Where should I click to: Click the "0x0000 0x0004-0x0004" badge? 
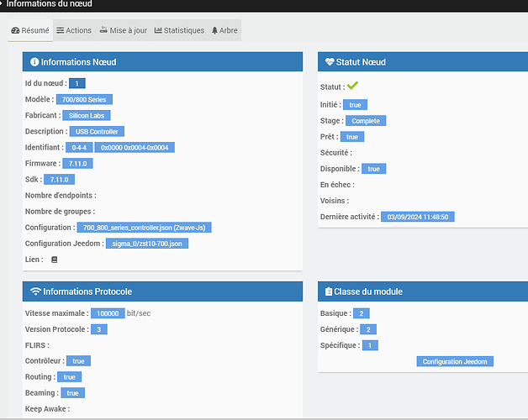pyautogui.click(x=135, y=147)
